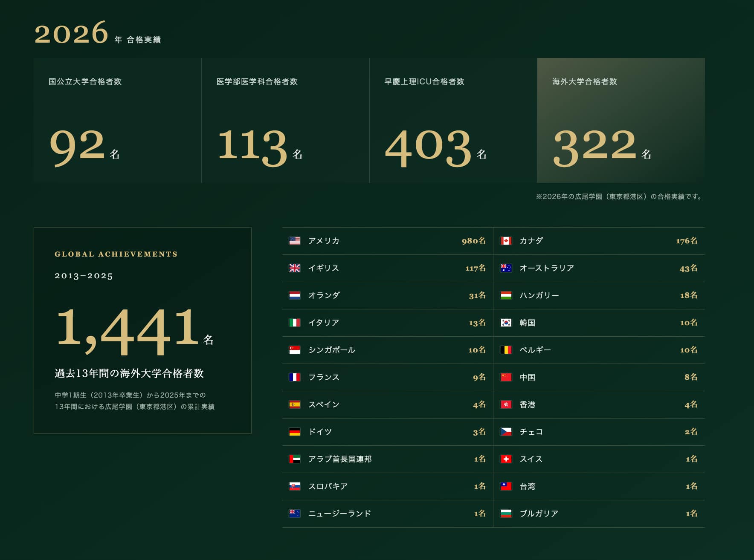The image size is (754, 560).
Task: Click the ベルギー country name
Action: tap(535, 350)
